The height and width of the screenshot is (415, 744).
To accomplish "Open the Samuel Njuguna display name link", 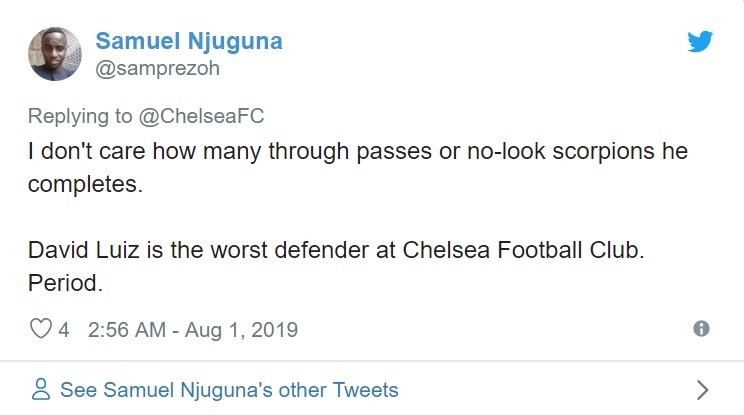I will pyautogui.click(x=188, y=41).
